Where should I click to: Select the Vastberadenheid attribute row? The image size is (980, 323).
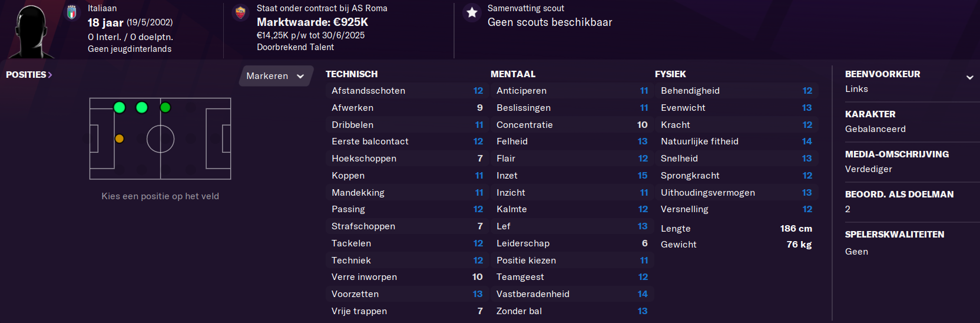pos(571,294)
